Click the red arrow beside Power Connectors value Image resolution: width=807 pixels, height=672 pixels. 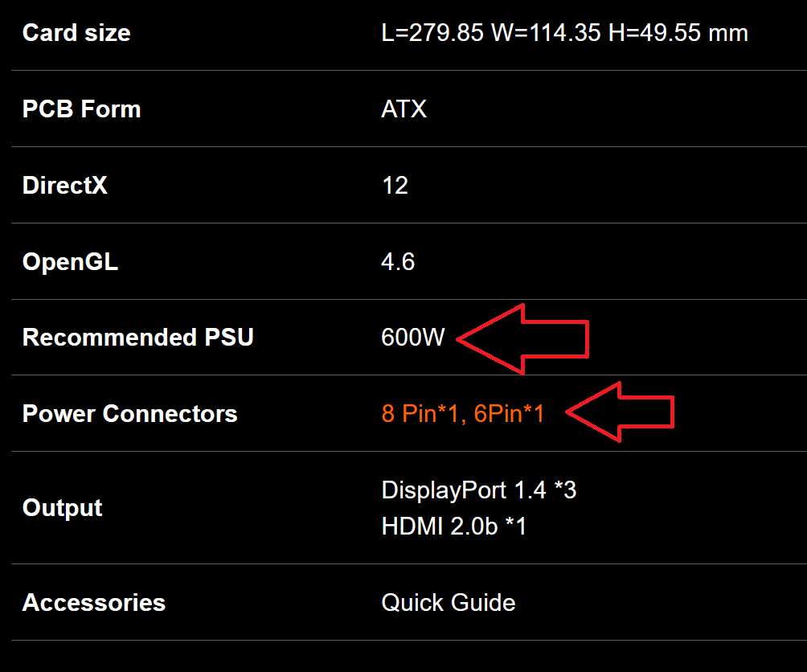click(x=620, y=412)
